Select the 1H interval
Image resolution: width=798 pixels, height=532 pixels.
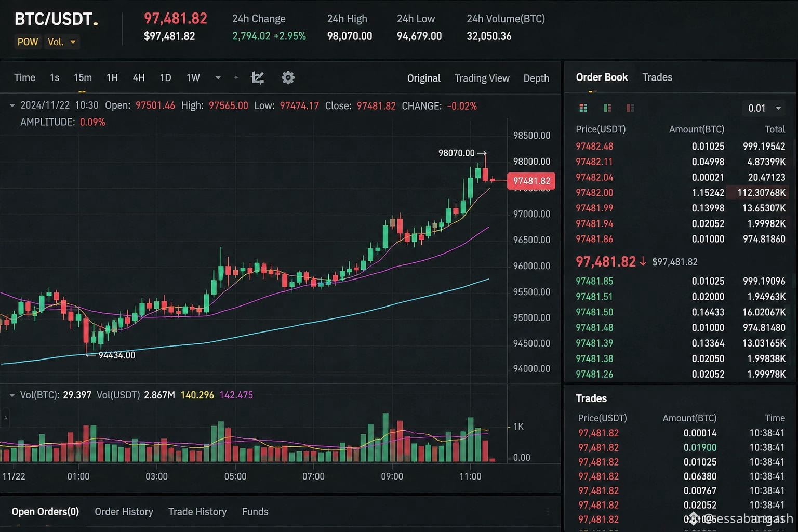112,78
